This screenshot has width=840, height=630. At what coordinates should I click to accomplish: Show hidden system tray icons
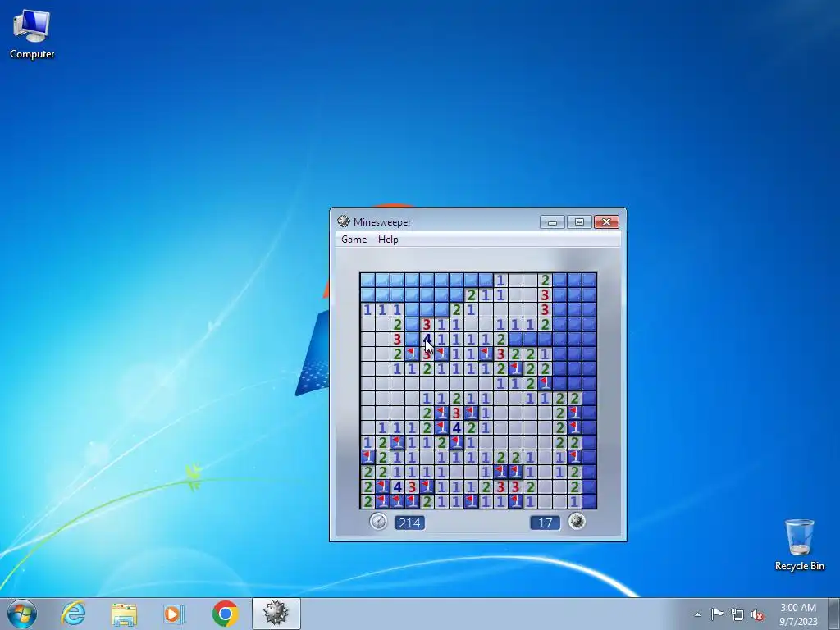point(697,614)
